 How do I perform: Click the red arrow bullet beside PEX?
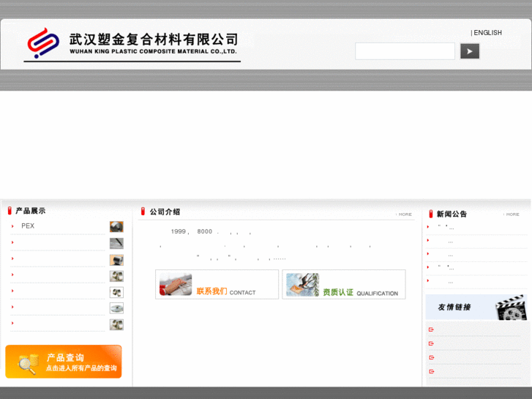point(12,226)
